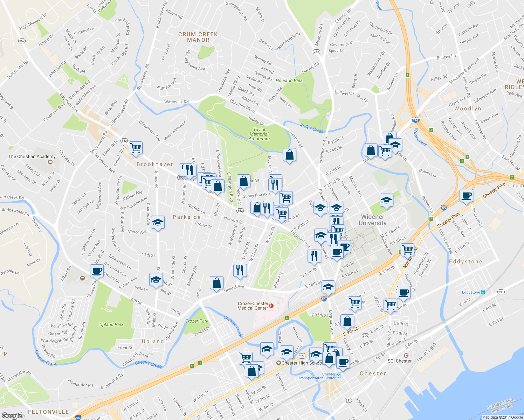Click the Route 352 shield near Hilltop Dr
Image resolution: width=524 pixels, height=420 pixels.
point(22,41)
